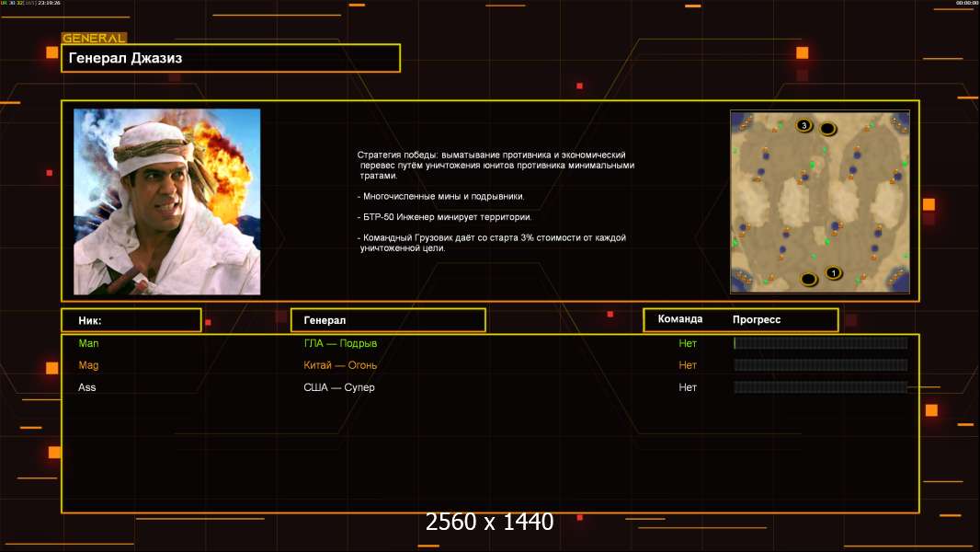980x552 pixels.
Task: Click the team value Нет for player Ass
Action: tap(688, 387)
